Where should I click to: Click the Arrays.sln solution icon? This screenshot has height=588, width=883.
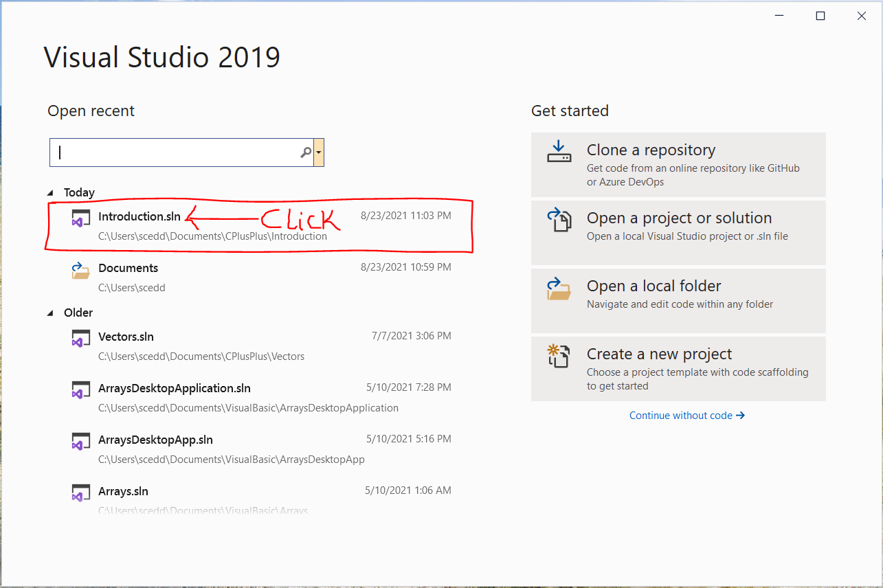81,494
